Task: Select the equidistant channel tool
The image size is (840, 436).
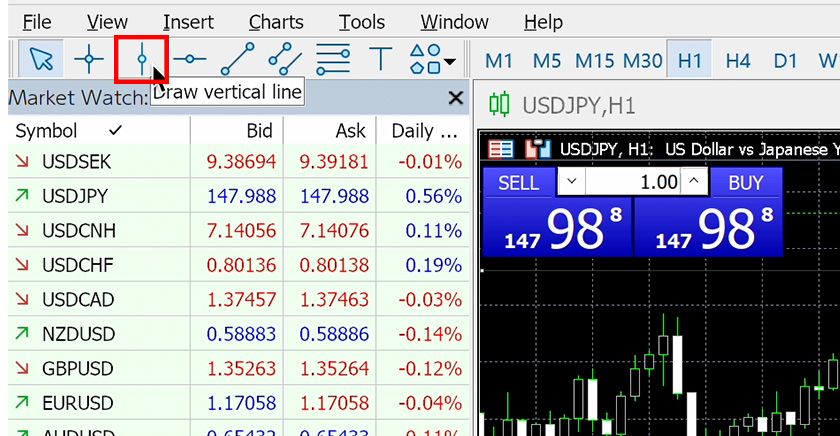Action: pyautogui.click(x=285, y=60)
